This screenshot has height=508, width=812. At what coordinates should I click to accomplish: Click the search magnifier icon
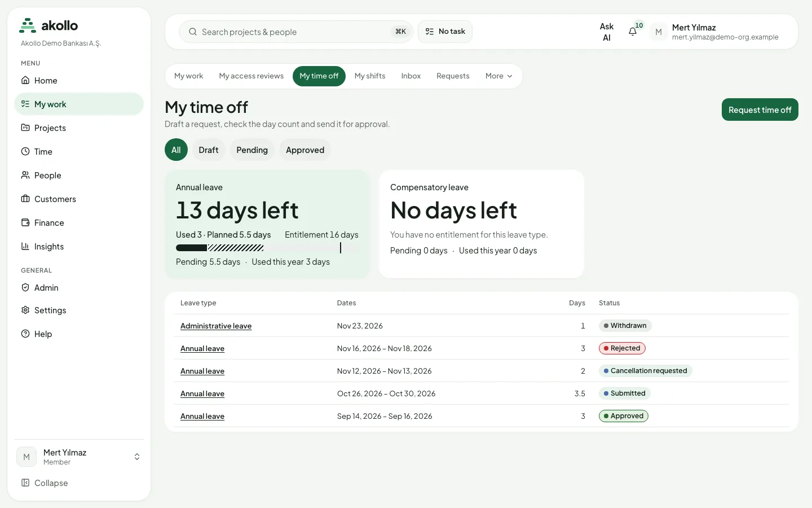pos(193,32)
